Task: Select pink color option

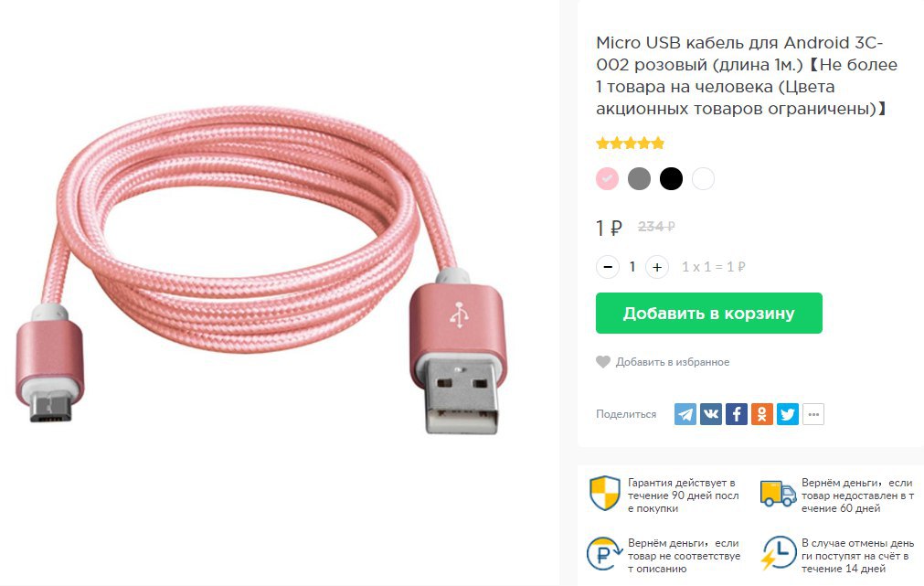Action: coord(607,178)
